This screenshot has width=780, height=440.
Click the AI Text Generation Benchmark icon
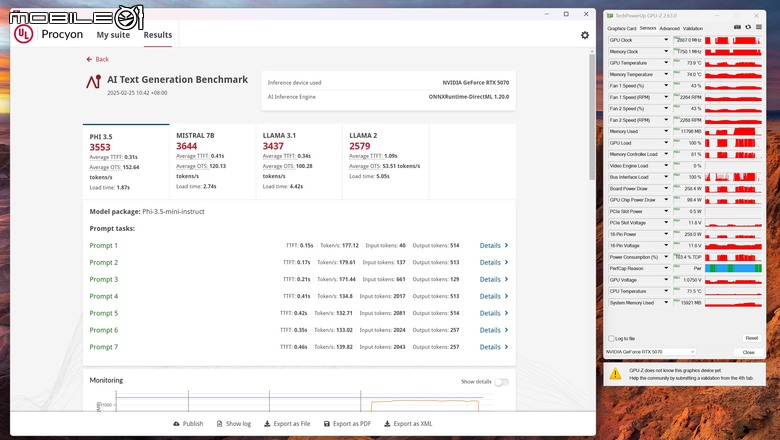point(94,82)
